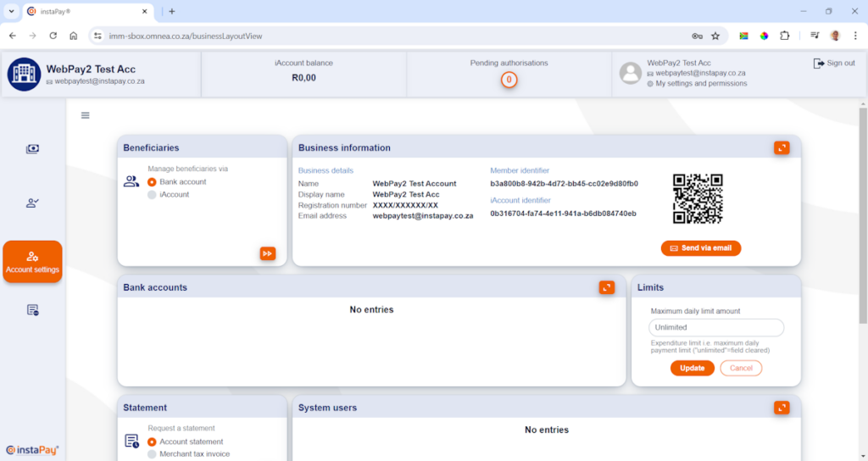Screen dimensions: 868x461
Task: Click the user profile avatar icon
Action: pos(631,73)
